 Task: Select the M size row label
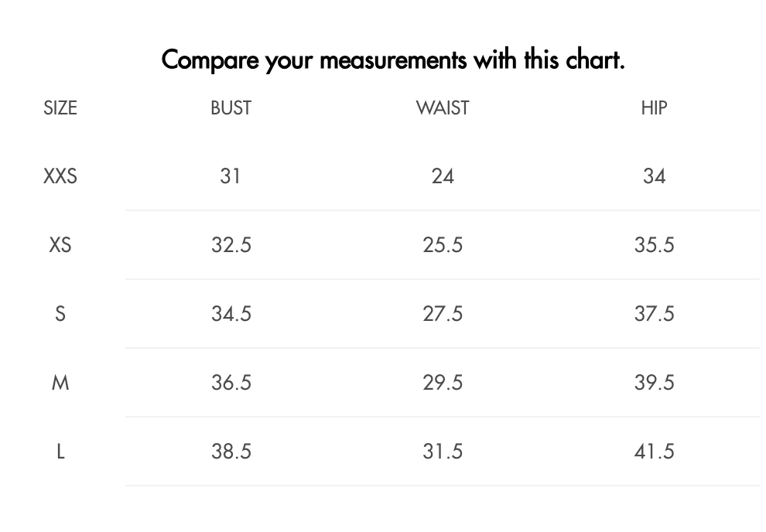[x=60, y=383]
